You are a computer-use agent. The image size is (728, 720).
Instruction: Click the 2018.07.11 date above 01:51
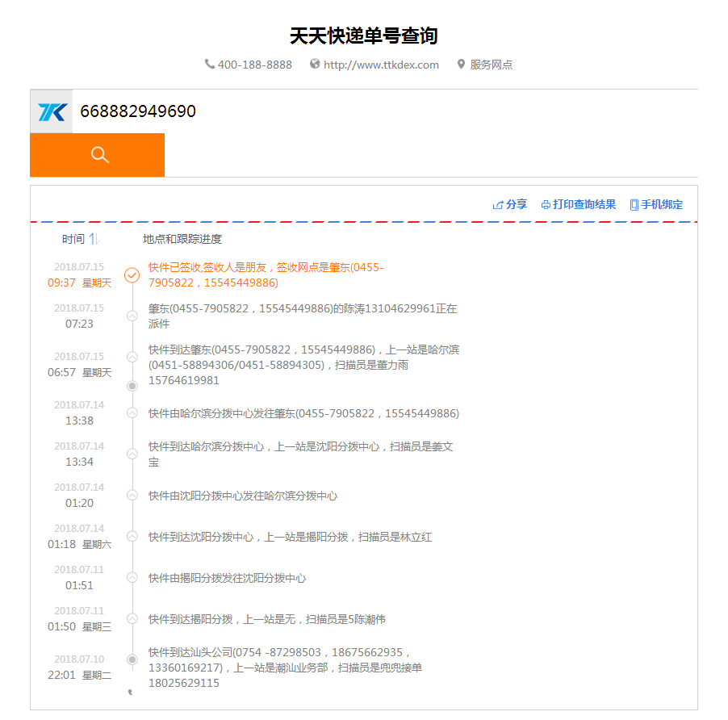pyautogui.click(x=79, y=570)
